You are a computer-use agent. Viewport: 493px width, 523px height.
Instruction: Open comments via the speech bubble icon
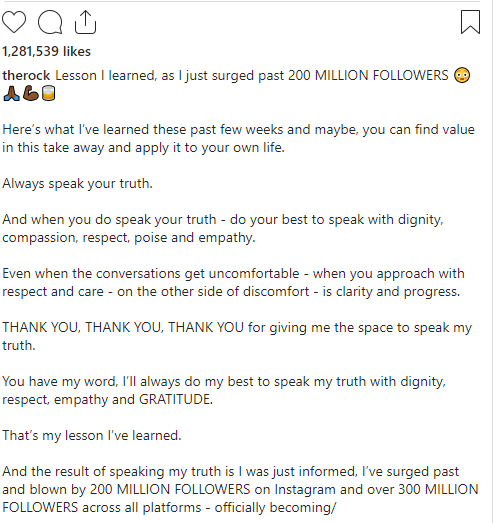point(50,22)
